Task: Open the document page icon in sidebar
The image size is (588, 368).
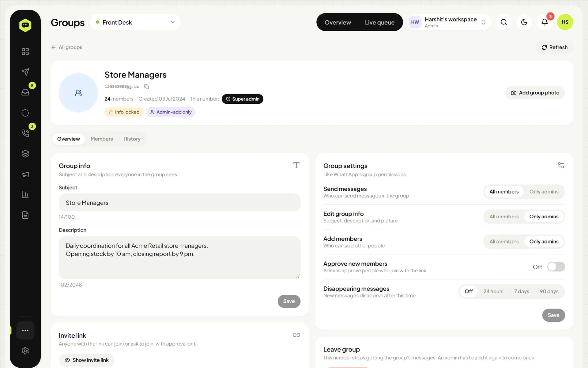Action: (x=25, y=215)
